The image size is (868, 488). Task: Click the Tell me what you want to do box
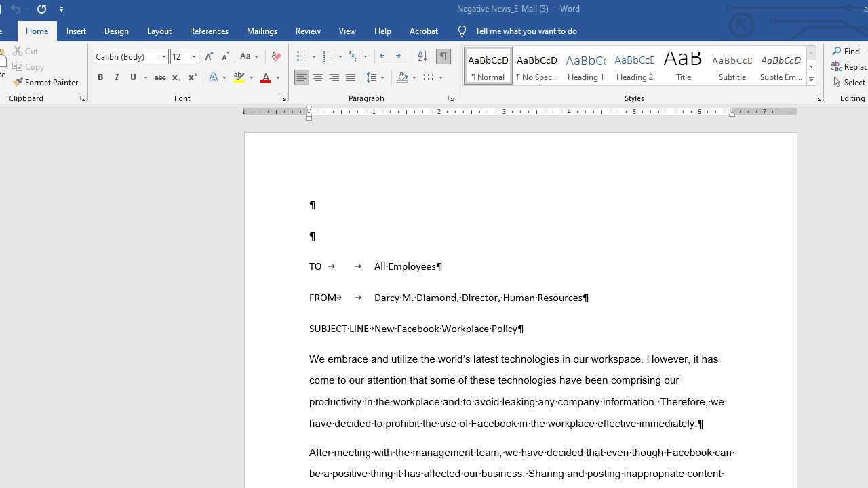tap(526, 31)
